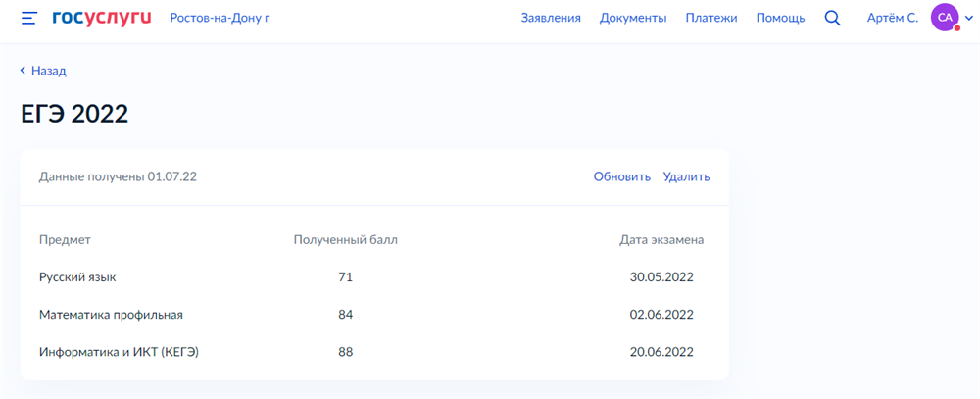Click the Госуслуги logo

pyautogui.click(x=102, y=18)
